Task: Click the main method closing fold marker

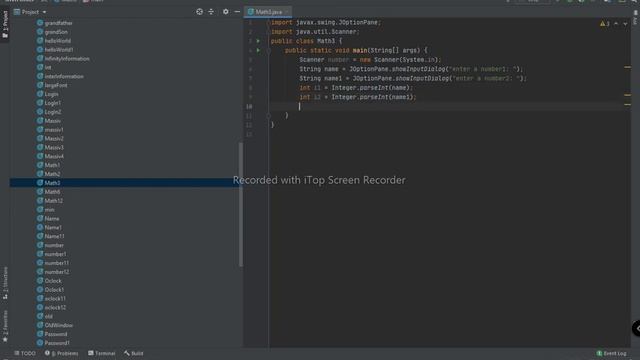Action: pos(268,116)
